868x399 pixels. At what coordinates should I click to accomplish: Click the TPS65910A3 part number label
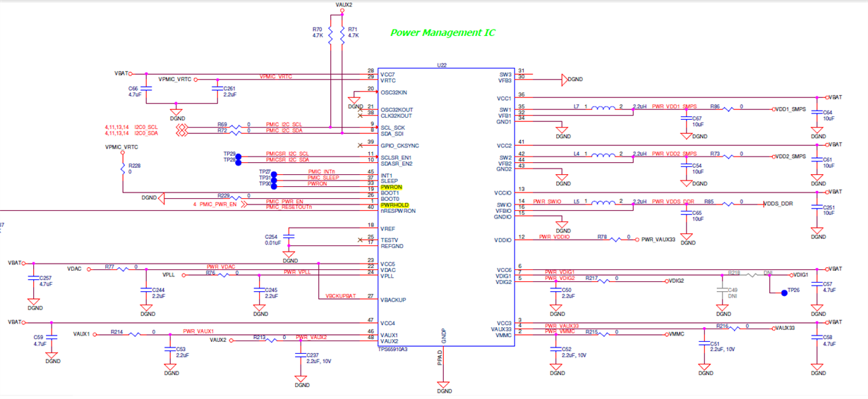click(x=393, y=348)
